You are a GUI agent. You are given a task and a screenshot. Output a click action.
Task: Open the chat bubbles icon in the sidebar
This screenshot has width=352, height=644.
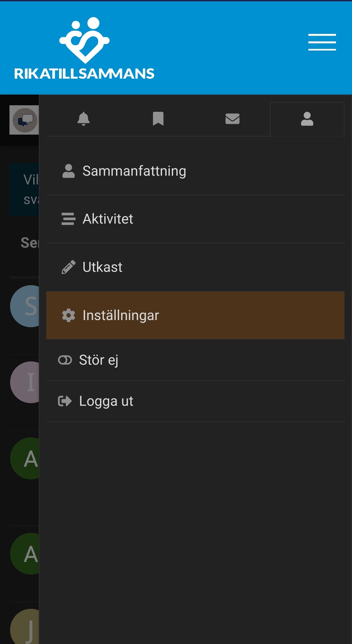pos(24,120)
